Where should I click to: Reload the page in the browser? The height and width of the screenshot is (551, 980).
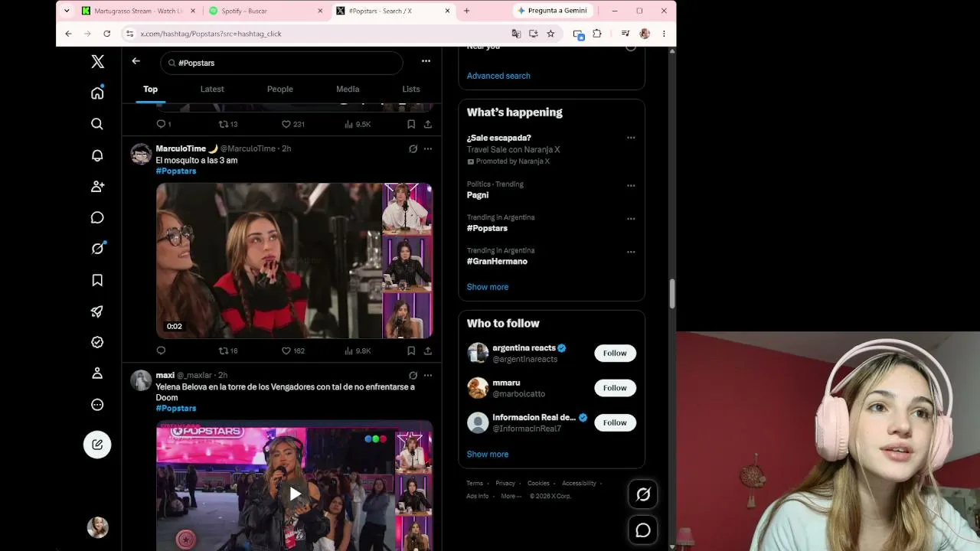click(x=106, y=34)
